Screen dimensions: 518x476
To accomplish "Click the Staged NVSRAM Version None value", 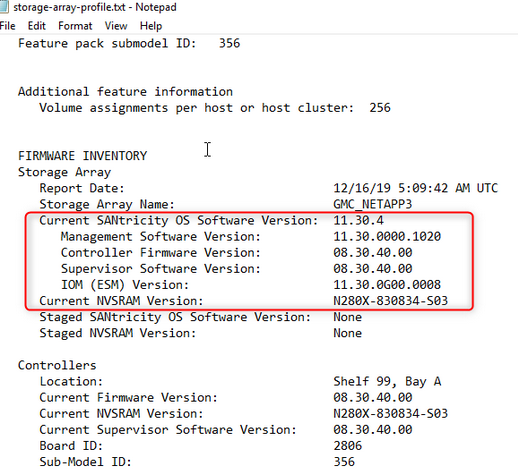I will (x=347, y=333).
